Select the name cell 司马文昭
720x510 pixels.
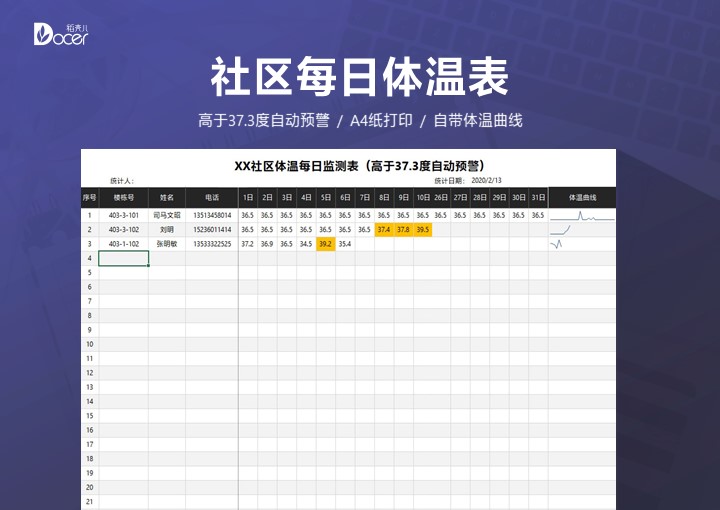point(167,215)
